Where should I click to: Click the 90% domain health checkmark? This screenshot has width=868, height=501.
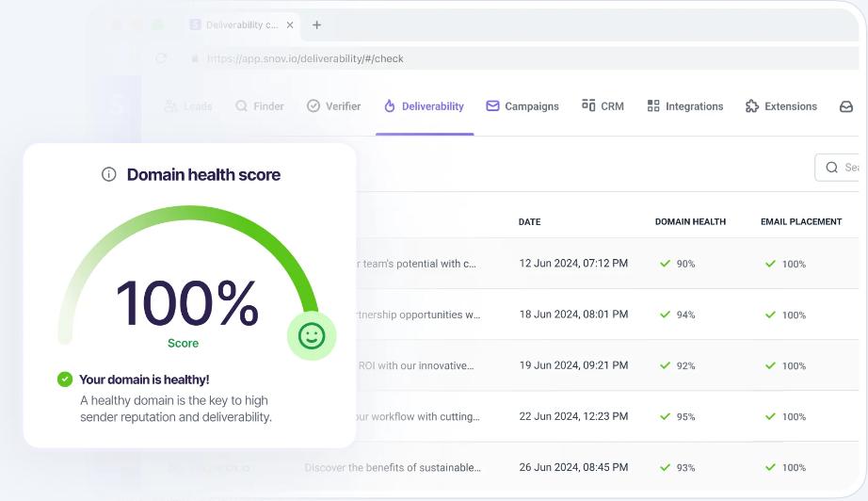[665, 264]
